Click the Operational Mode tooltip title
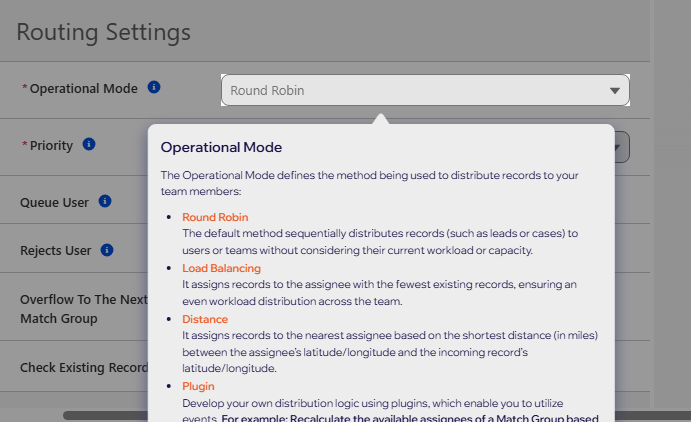This screenshot has width=691, height=422. 221,147
